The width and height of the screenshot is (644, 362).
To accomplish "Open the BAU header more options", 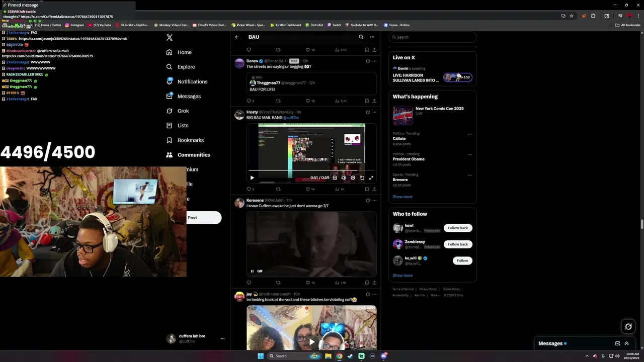I will (x=372, y=37).
